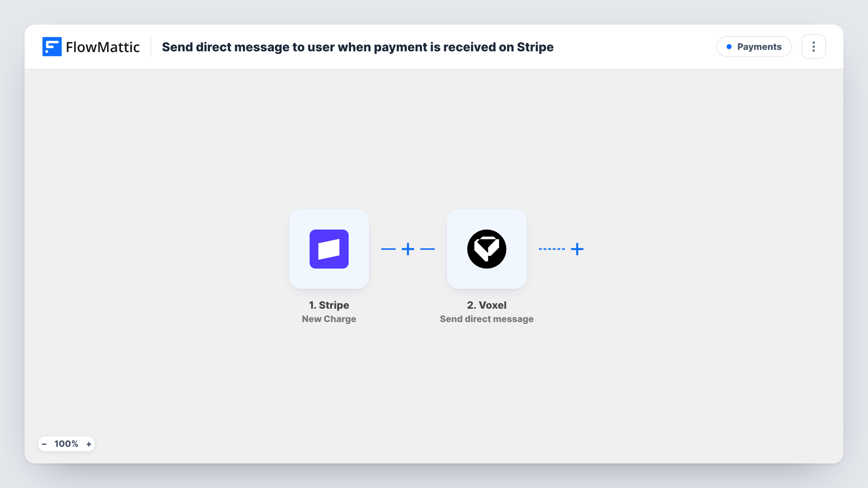Zoom in with the plus button
This screenshot has height=488, width=868.
point(89,444)
